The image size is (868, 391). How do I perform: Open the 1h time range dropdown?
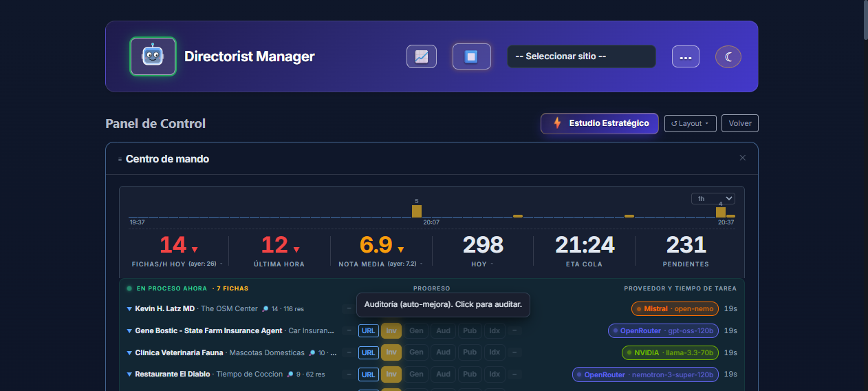tap(713, 199)
